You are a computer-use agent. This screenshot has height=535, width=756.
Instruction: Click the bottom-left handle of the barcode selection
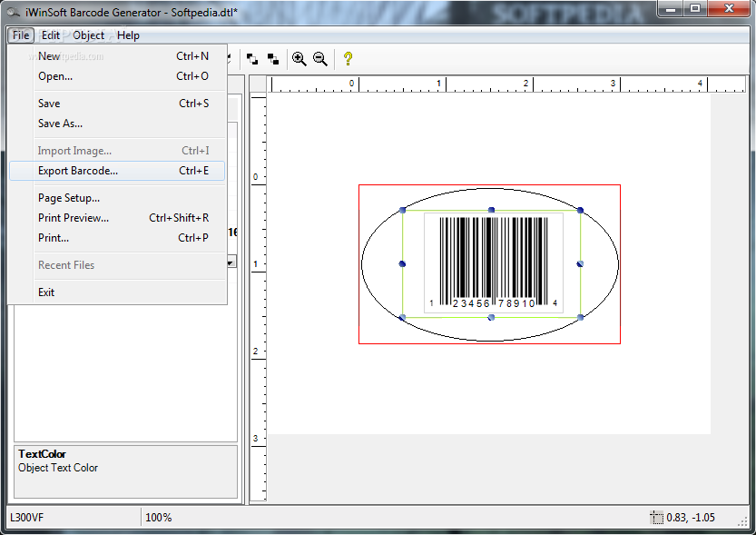tap(403, 317)
